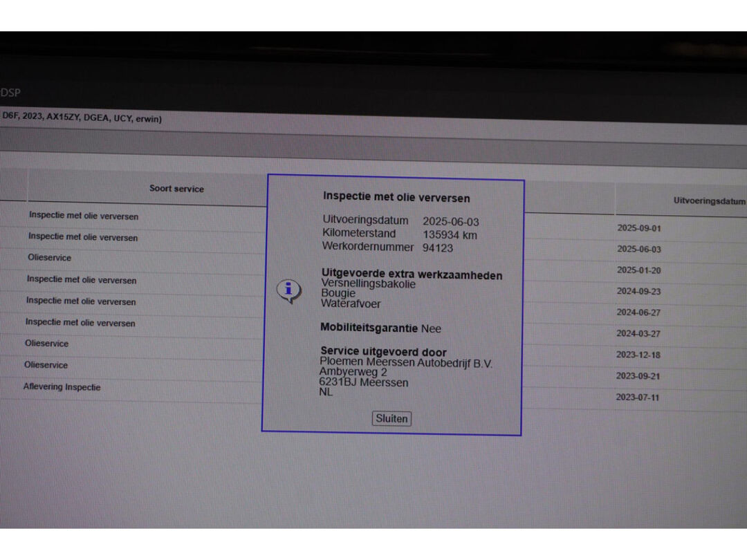
Task: Click the DSP title at the top left
Action: 10,93
